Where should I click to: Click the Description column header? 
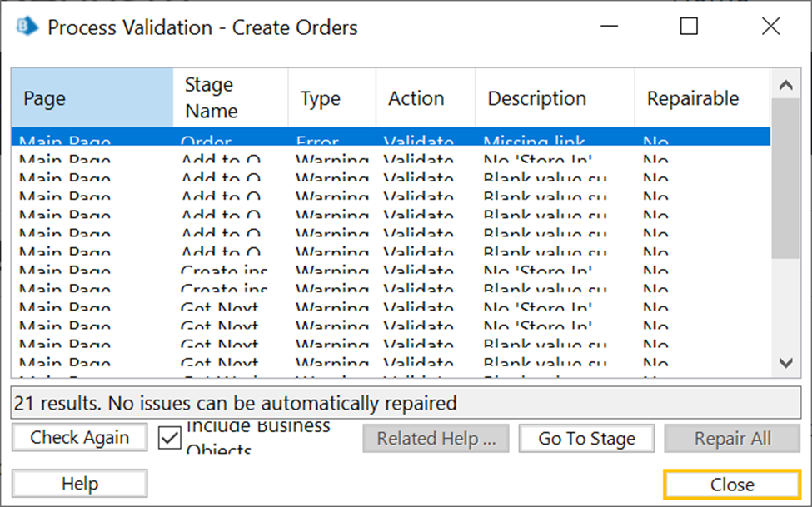554,98
